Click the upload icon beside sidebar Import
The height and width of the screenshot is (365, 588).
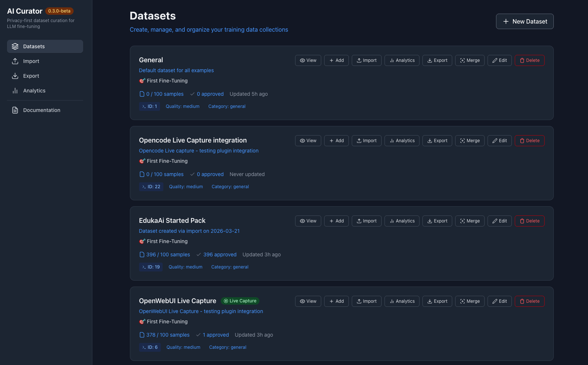(x=15, y=61)
